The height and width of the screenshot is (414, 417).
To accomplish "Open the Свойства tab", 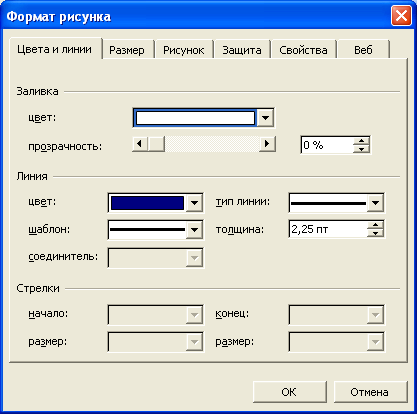I will pyautogui.click(x=303, y=50).
